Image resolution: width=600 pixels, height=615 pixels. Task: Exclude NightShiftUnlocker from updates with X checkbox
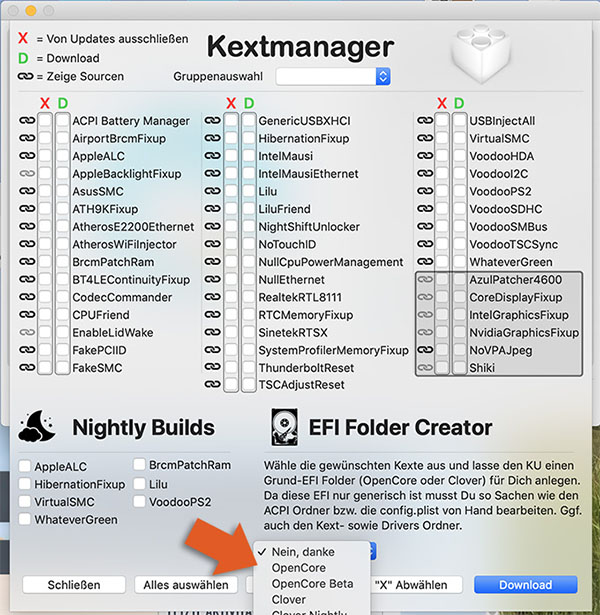pos(231,226)
